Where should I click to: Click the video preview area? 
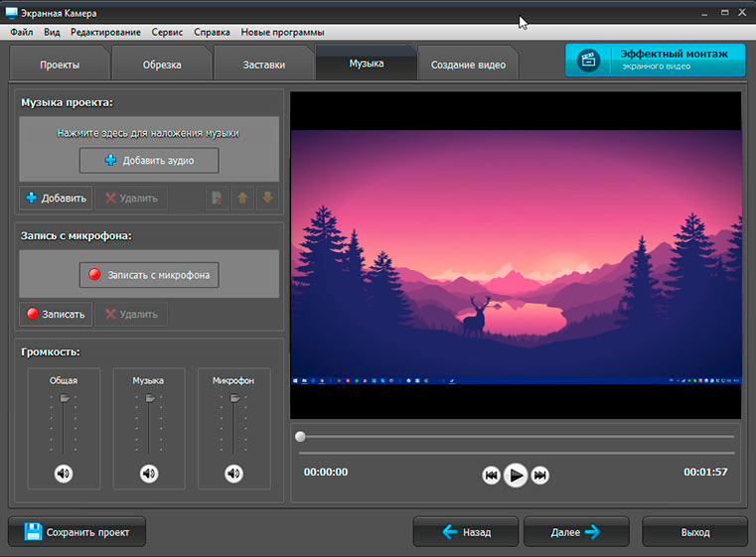tap(516, 255)
